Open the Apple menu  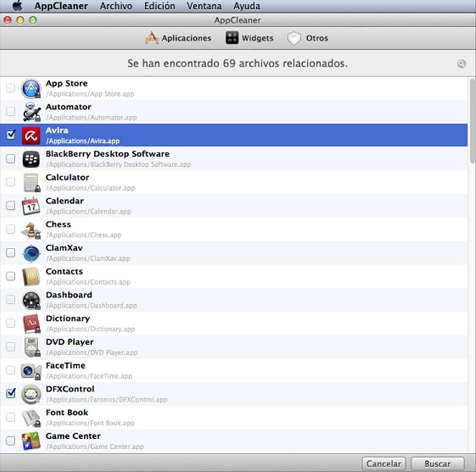[18, 6]
